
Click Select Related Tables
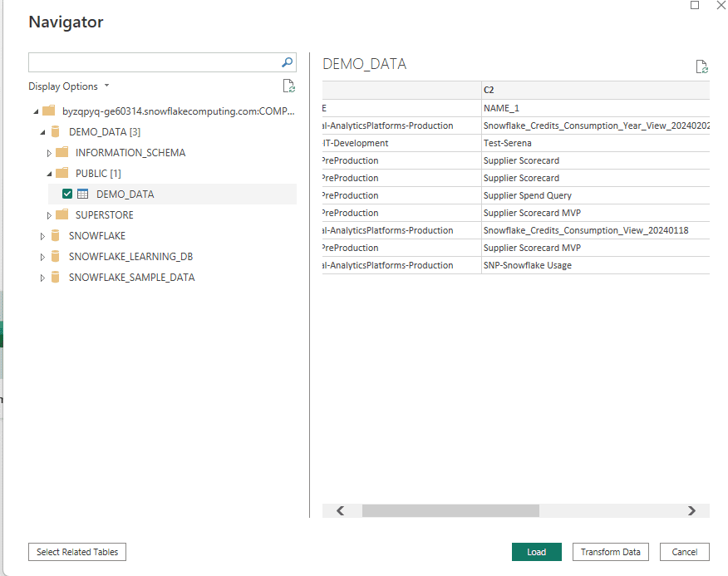(77, 552)
